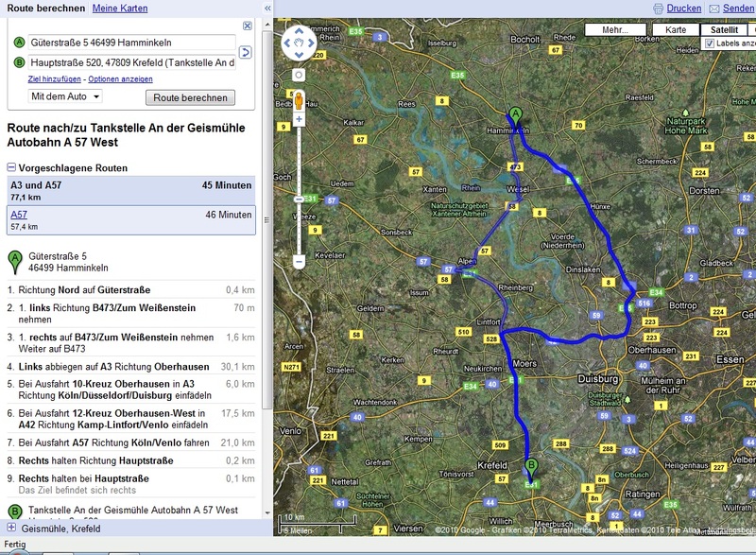756x555 pixels.
Task: Click the start address field Güterstraße 5
Action: coord(131,43)
